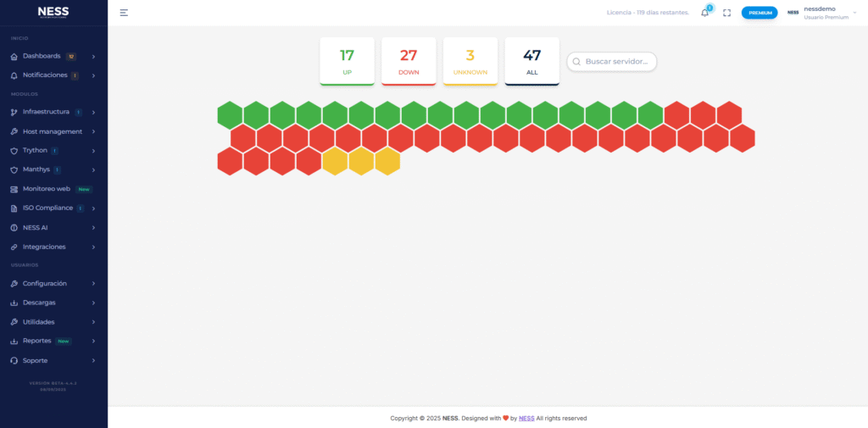Click the Infraestructura branch icon
This screenshot has width=868, height=428.
tap(14, 112)
